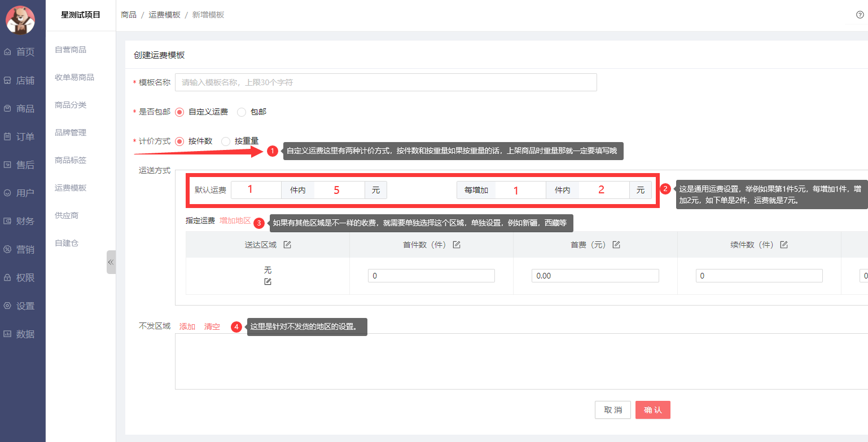Open the help question mark icon
Viewport: 868px width, 442px height.
[x=860, y=15]
